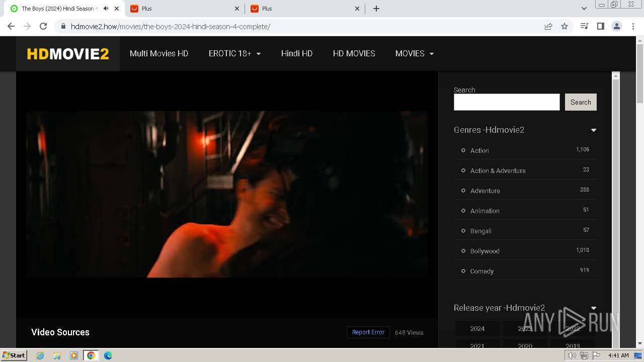Open Chrome three-dot menu
644x362 pixels.
tap(633, 26)
